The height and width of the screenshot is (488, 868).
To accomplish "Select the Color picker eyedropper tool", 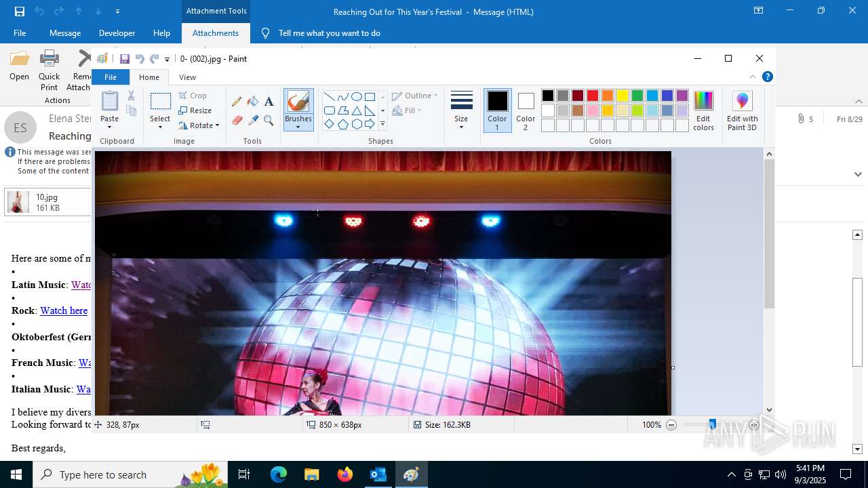I will click(253, 121).
